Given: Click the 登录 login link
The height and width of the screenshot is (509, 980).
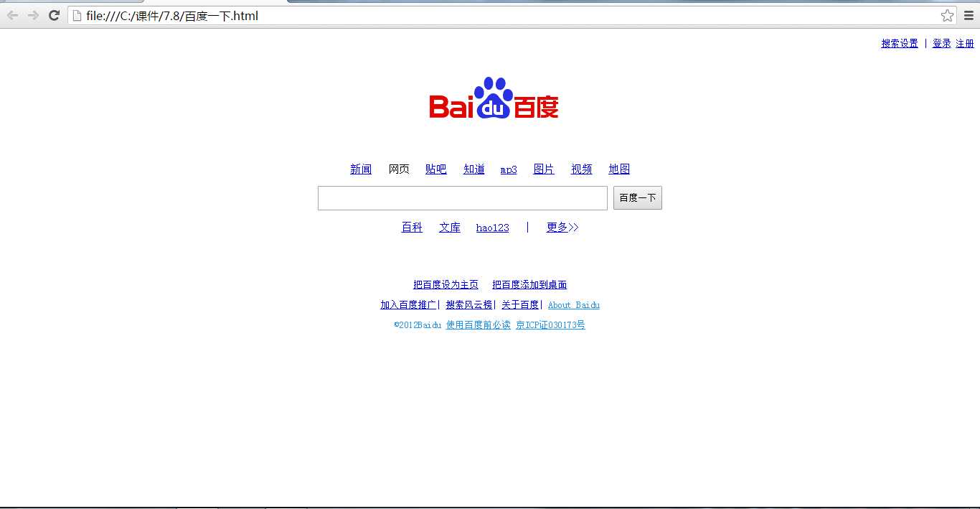Looking at the screenshot, I should [942, 44].
